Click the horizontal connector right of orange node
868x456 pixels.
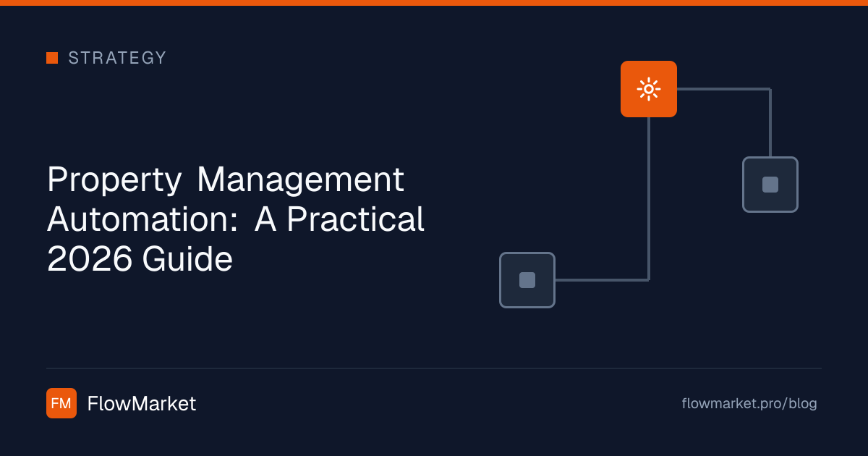[x=723, y=89]
